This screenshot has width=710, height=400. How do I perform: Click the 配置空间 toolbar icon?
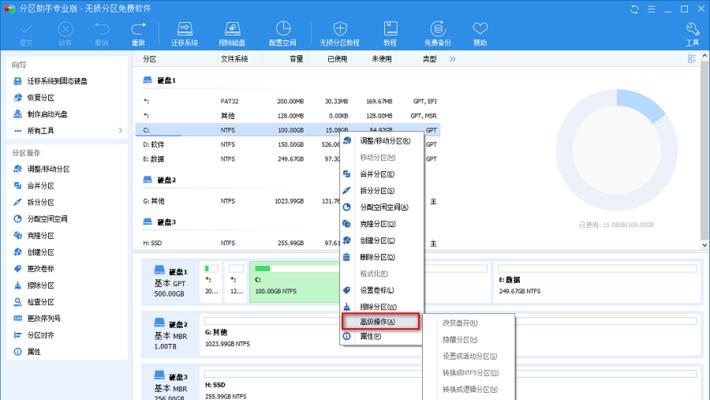pos(281,34)
